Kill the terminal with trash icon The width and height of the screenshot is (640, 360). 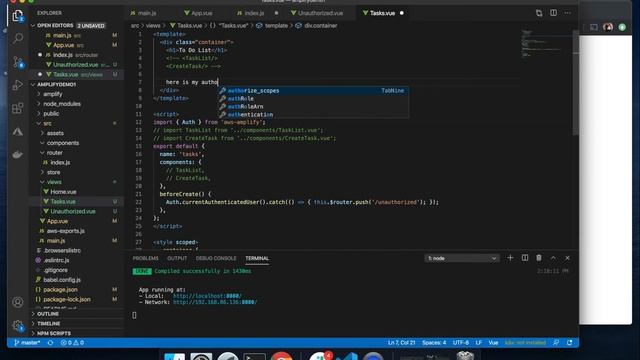click(x=539, y=258)
